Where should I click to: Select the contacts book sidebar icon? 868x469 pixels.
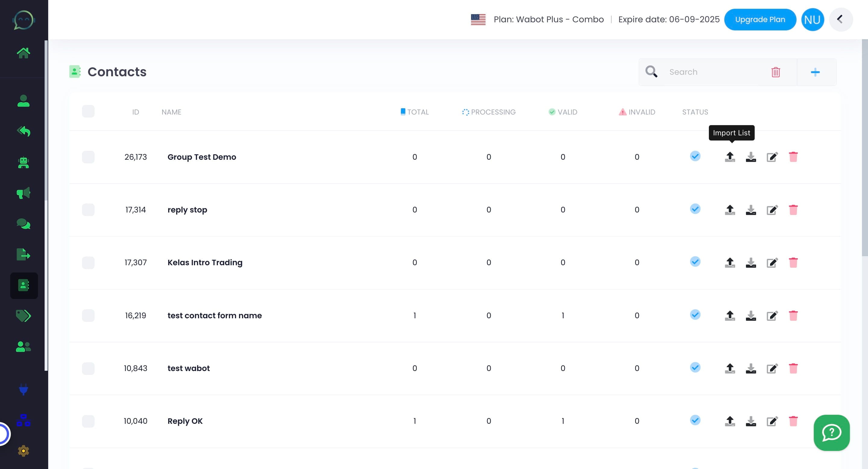(24, 285)
